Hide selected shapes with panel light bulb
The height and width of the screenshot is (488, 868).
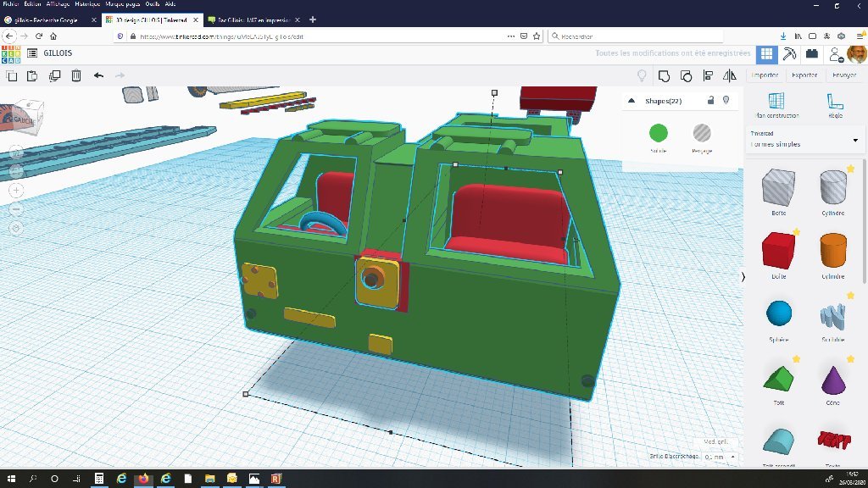point(726,100)
